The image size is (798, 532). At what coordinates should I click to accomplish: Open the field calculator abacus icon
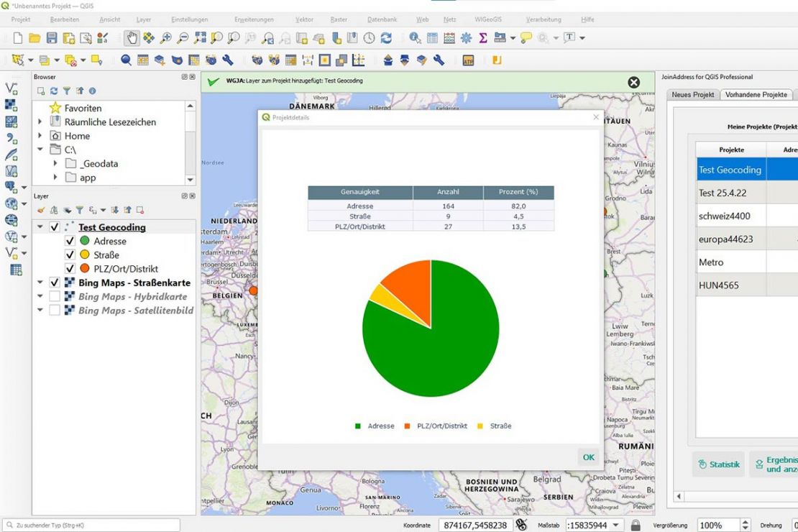coord(449,37)
